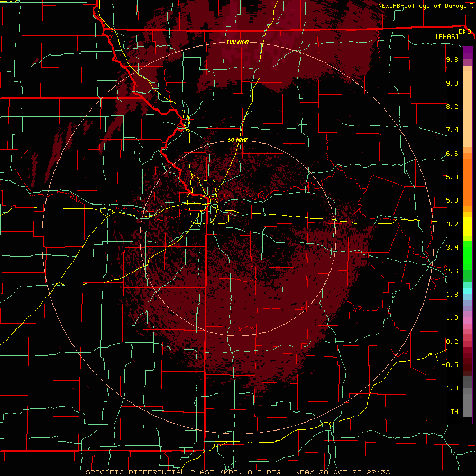Click the 9.0 value on the color scale
This screenshot has width=476, height=476.
tap(452, 83)
